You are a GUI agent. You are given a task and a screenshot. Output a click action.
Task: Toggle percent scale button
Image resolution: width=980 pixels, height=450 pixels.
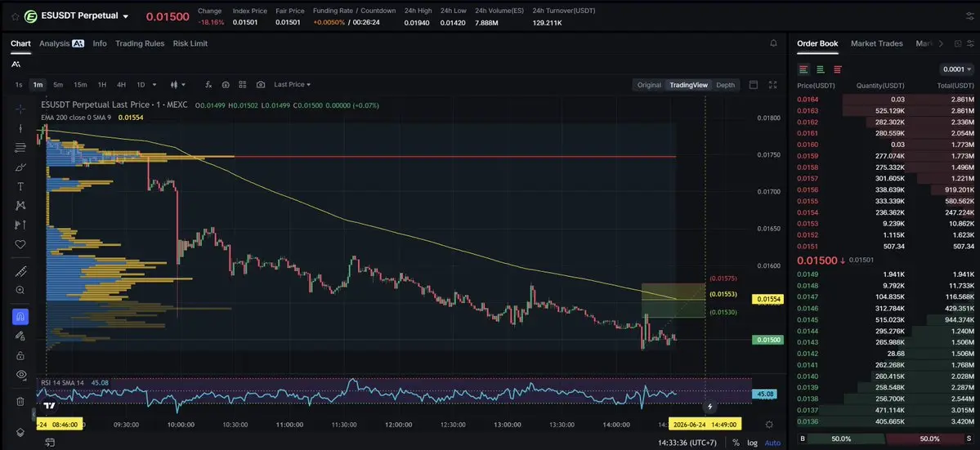(x=736, y=443)
